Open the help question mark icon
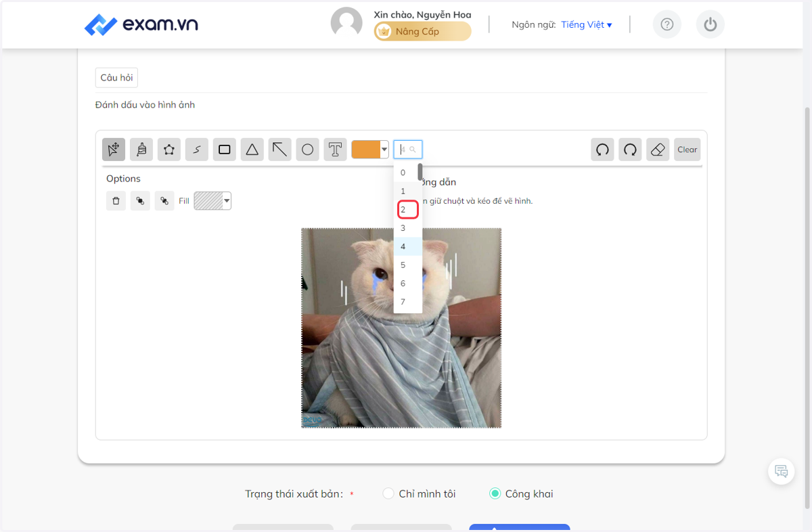The height and width of the screenshot is (532, 812). pos(667,25)
